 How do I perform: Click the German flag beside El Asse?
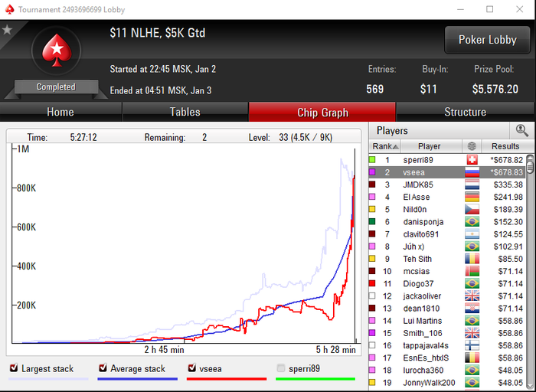[472, 197]
